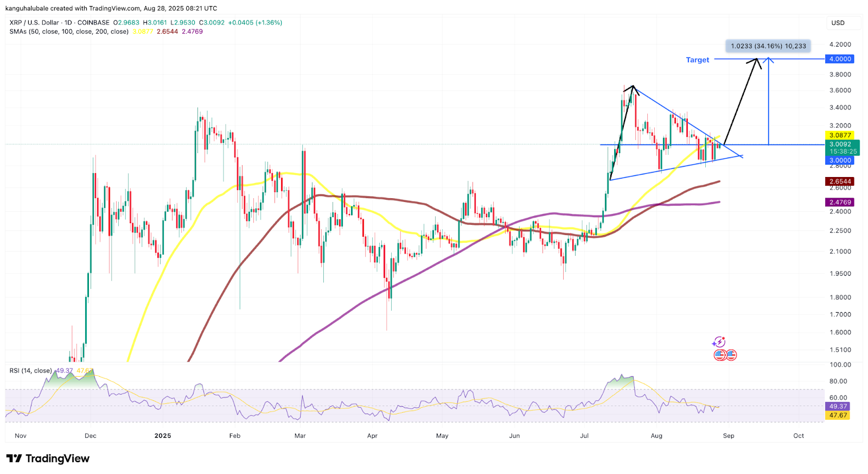Click the black arrowhead at the 4.0000 target
Screen dimensions: 868x474
pyautogui.click(x=757, y=61)
